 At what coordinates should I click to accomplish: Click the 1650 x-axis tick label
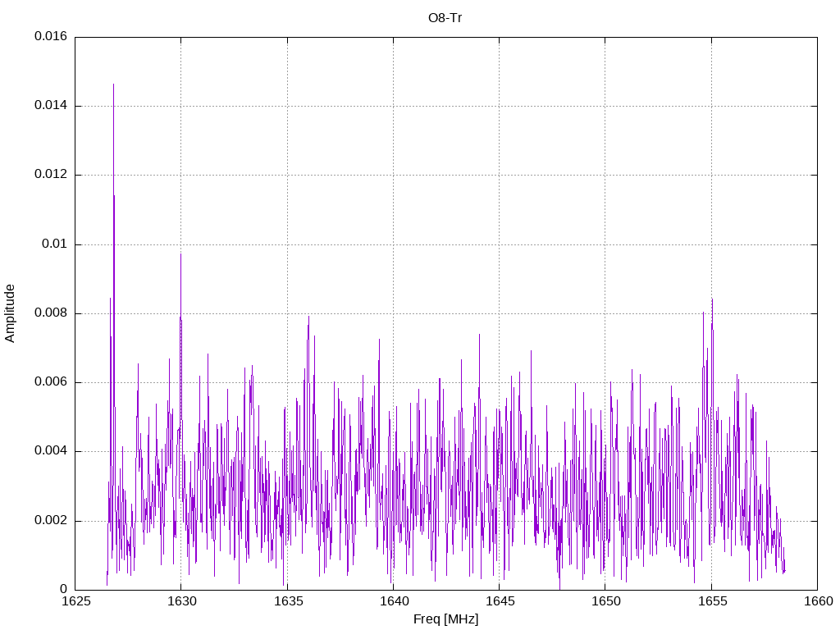pos(605,601)
